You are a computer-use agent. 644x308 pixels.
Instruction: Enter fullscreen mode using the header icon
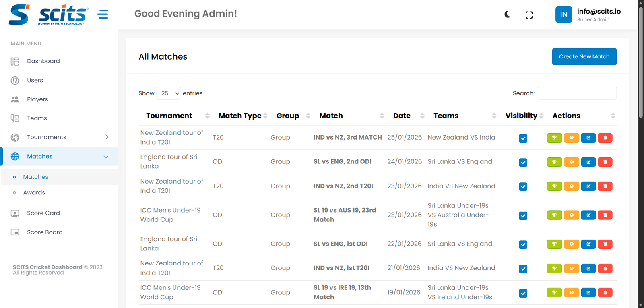[x=529, y=15]
